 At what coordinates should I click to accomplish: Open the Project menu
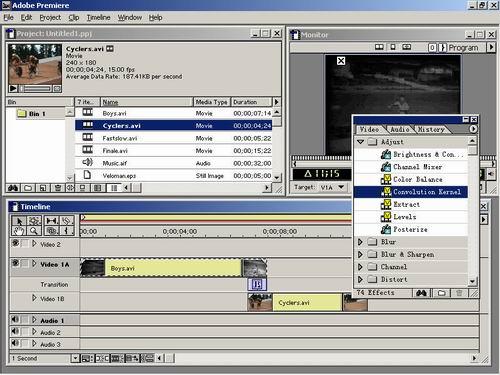click(50, 17)
